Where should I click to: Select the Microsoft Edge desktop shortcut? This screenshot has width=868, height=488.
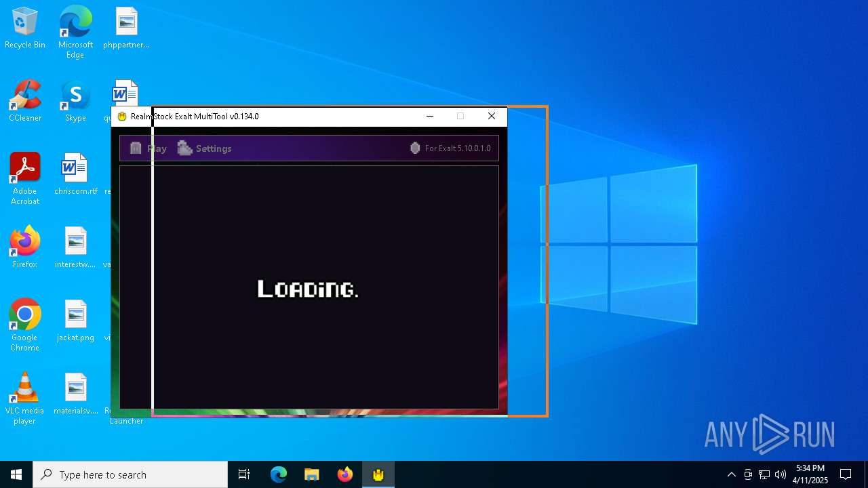(x=75, y=32)
